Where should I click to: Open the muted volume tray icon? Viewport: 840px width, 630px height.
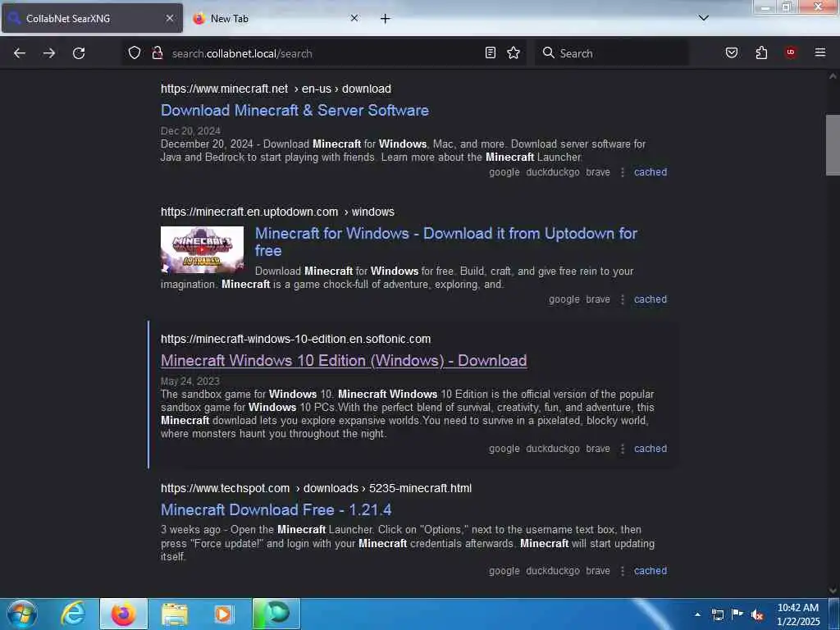click(x=757, y=614)
